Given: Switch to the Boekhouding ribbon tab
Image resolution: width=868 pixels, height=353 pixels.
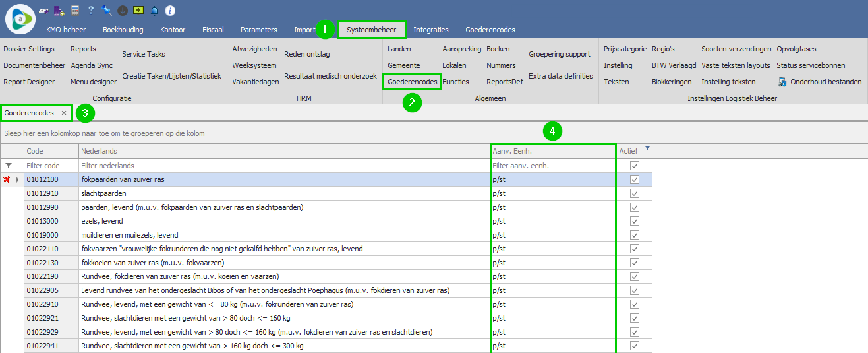Looking at the screenshot, I should pyautogui.click(x=123, y=30).
